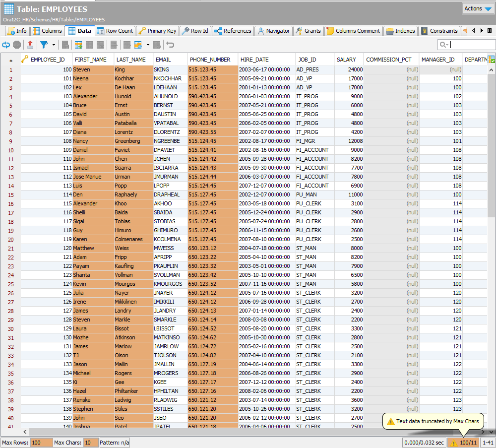Screen dimensions: 496x448
Task: Open the References tab
Action: tap(233, 31)
